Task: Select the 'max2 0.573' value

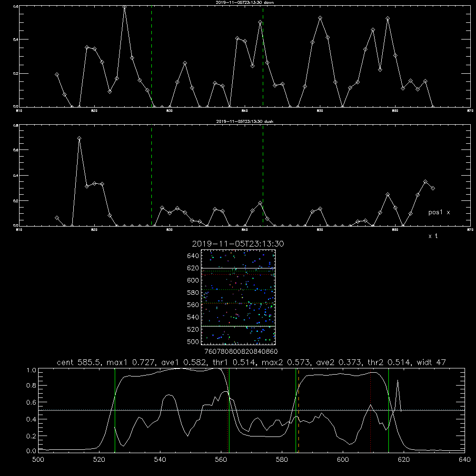Action: point(287,362)
